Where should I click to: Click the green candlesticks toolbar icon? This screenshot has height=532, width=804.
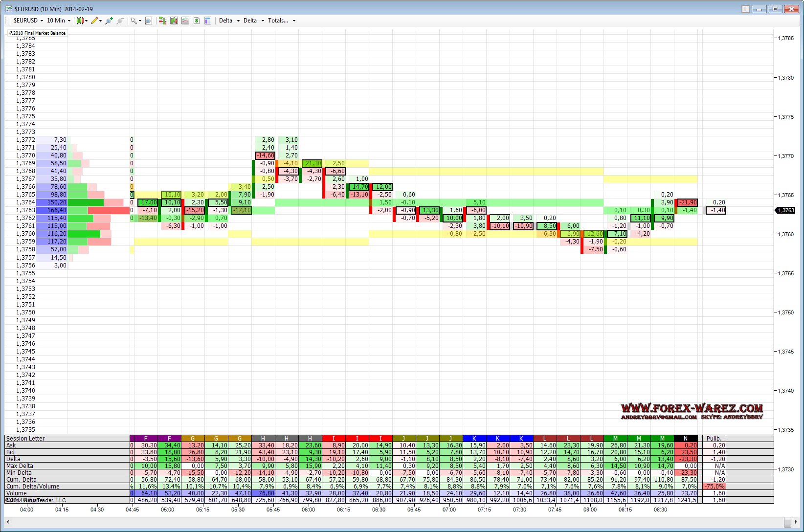click(174, 21)
